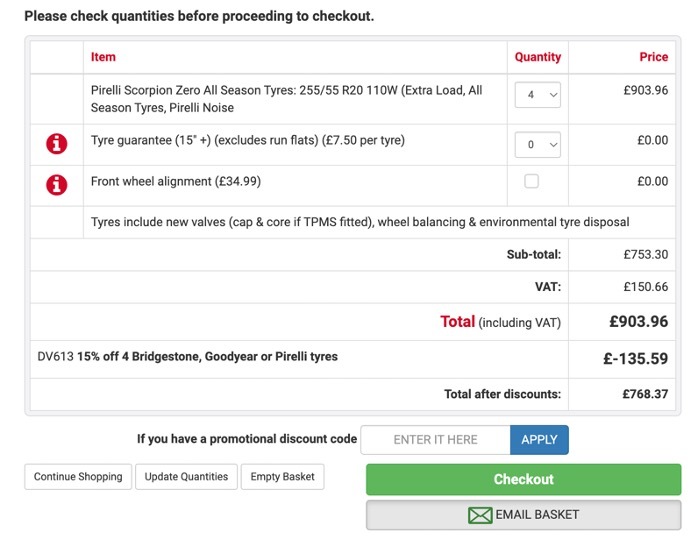The image size is (698, 540).
Task: Go back via Continue Shopping
Action: point(78,477)
